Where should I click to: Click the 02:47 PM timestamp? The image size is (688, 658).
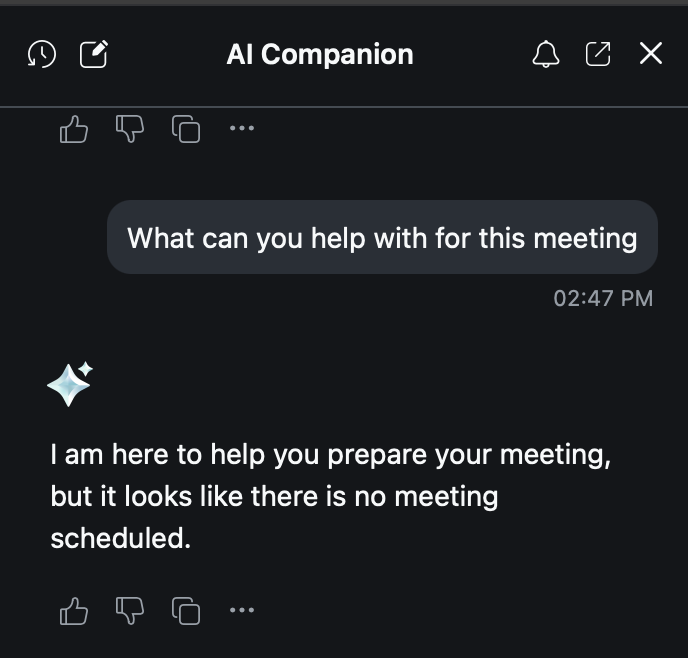(602, 298)
